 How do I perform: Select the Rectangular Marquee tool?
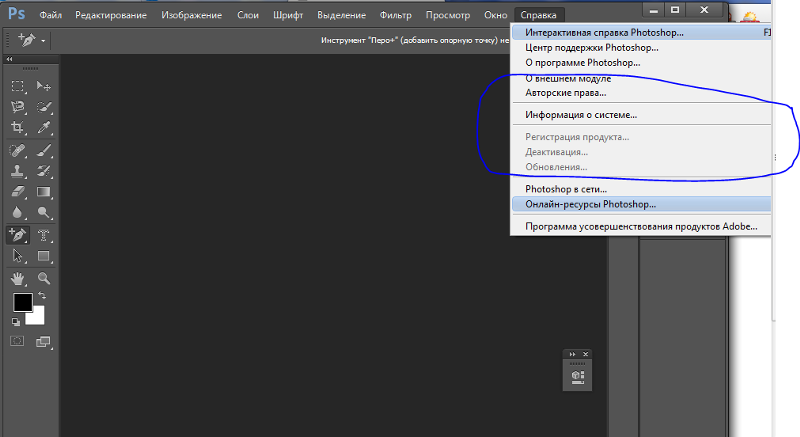point(18,86)
